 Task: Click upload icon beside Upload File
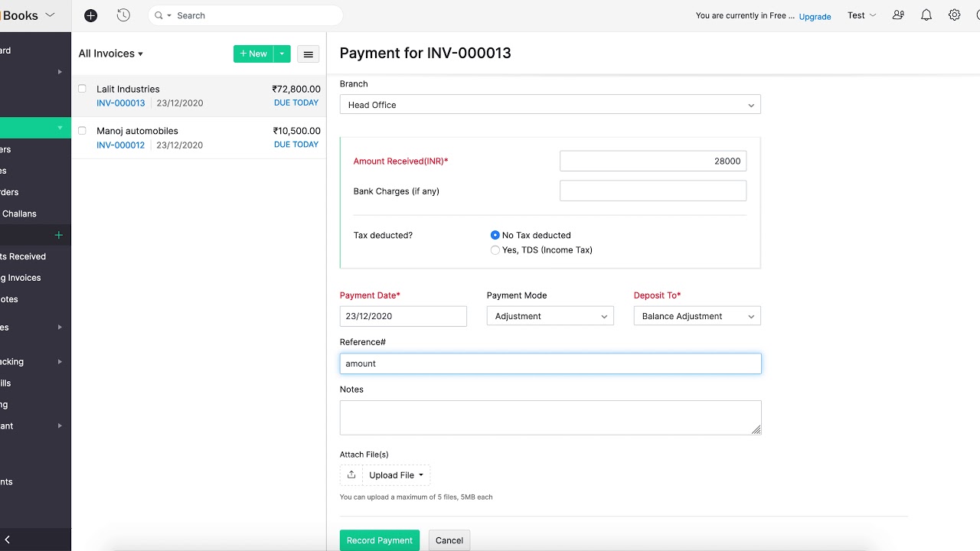[x=351, y=475]
